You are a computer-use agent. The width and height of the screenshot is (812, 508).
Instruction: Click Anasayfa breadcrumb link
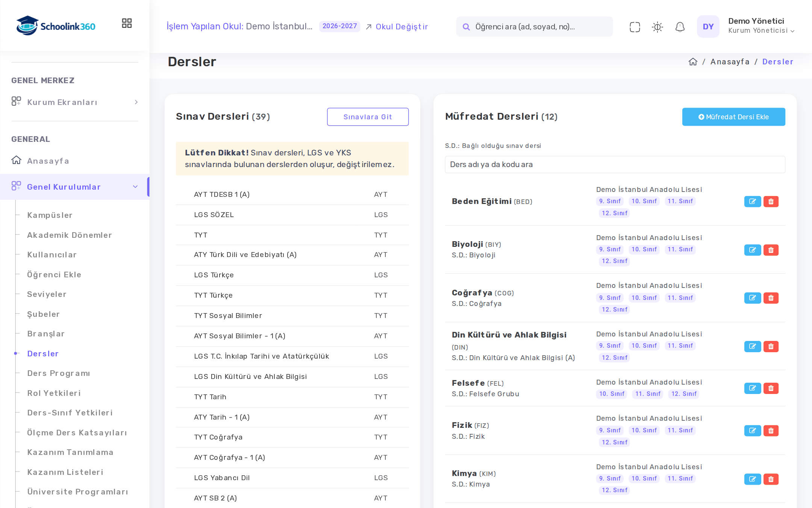click(x=730, y=62)
